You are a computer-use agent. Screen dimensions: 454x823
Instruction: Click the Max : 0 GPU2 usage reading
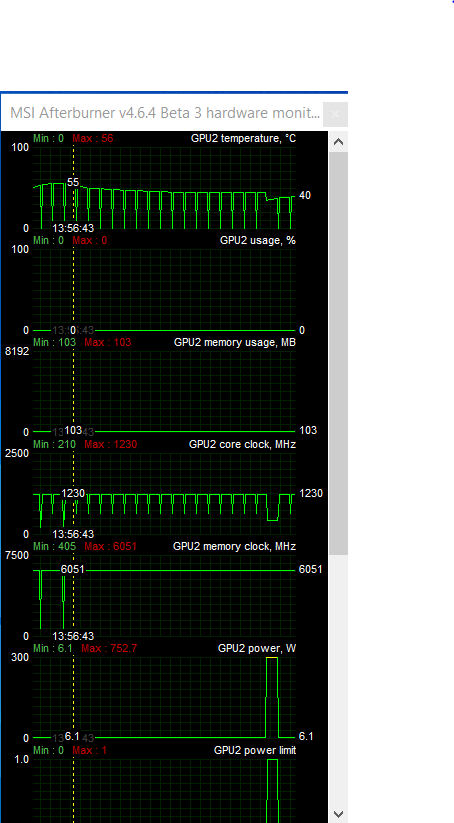click(x=90, y=240)
